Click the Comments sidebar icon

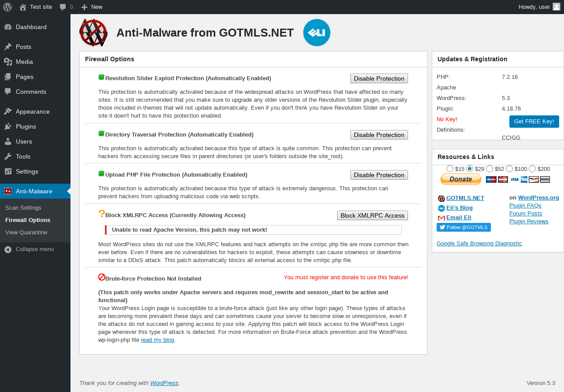point(8,92)
